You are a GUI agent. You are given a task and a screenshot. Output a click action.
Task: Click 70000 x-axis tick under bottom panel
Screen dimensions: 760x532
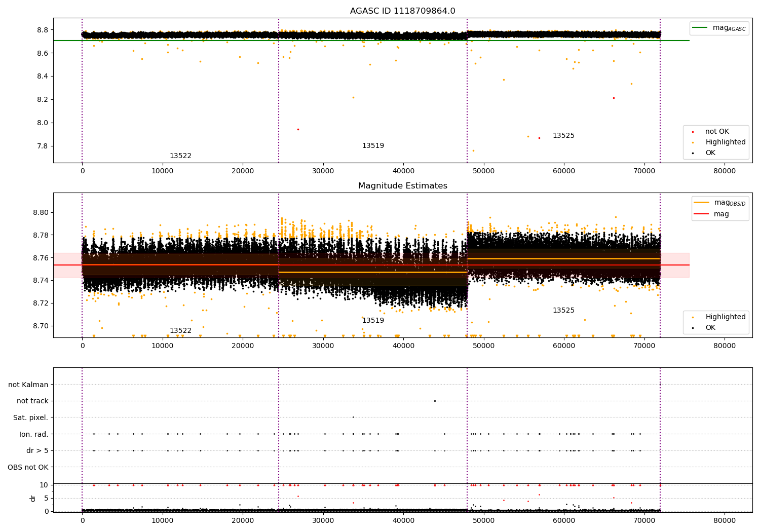pyautogui.click(x=644, y=520)
